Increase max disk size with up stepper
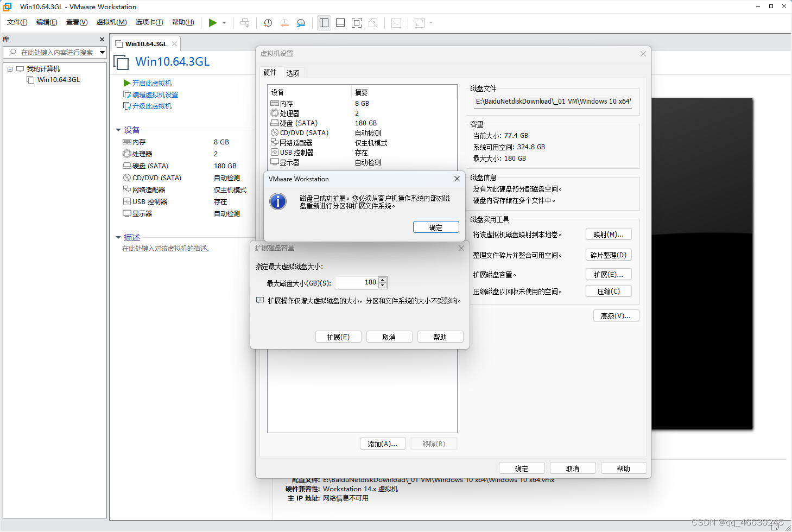 pyautogui.click(x=383, y=280)
